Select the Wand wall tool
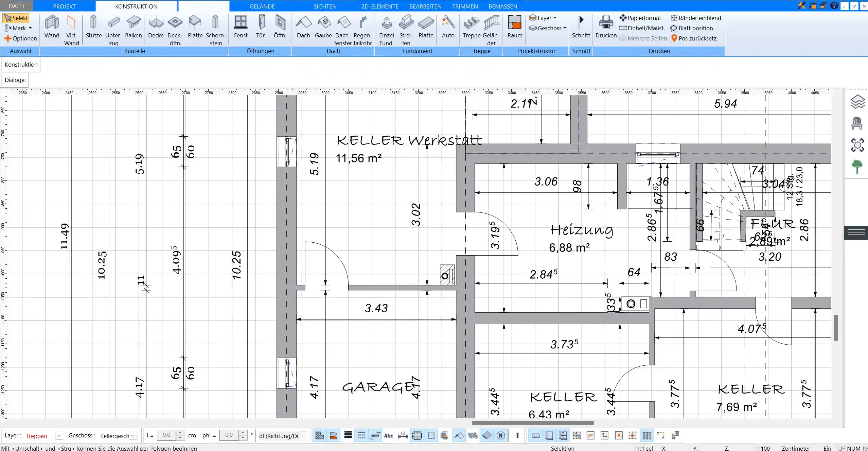868x451 pixels. click(x=52, y=27)
